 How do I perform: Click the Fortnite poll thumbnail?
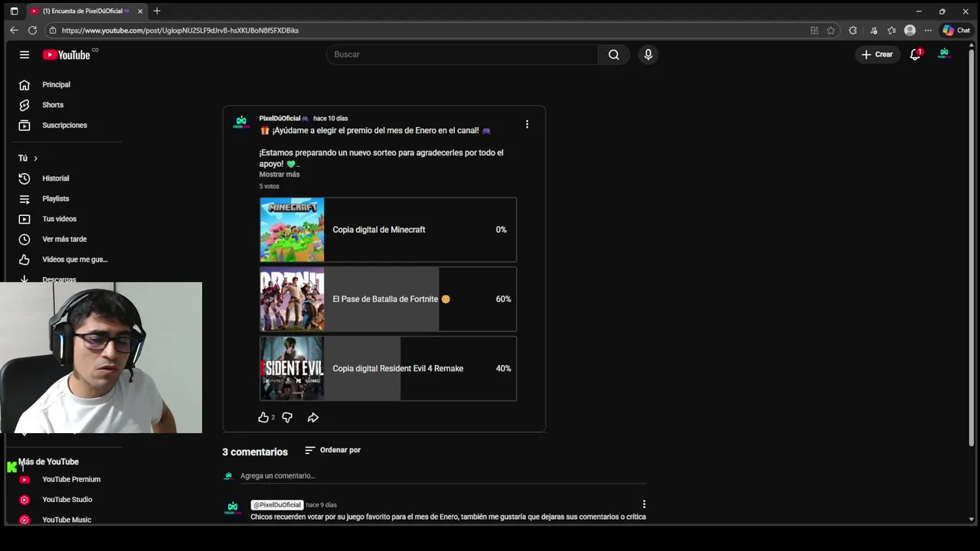tap(292, 299)
